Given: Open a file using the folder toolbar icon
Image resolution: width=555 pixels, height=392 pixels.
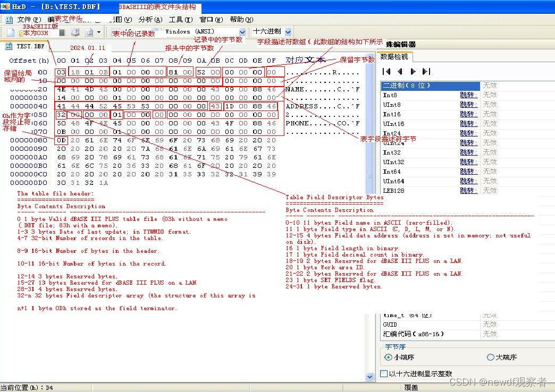Looking at the screenshot, I should pos(20,32).
